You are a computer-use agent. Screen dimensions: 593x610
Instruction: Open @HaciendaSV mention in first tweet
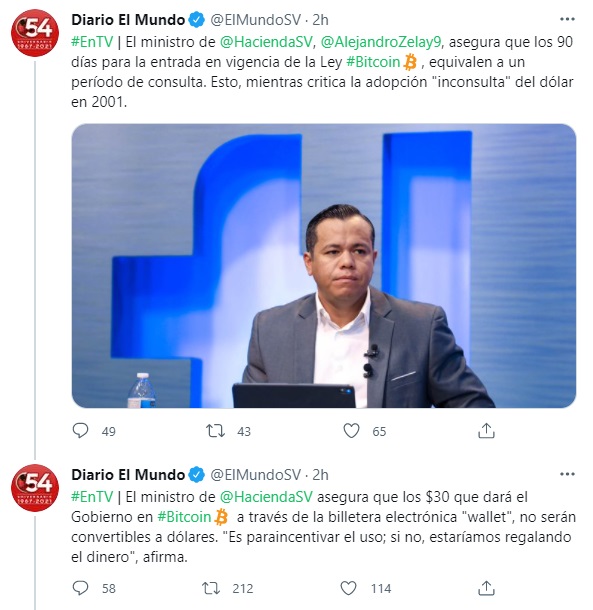coord(266,42)
